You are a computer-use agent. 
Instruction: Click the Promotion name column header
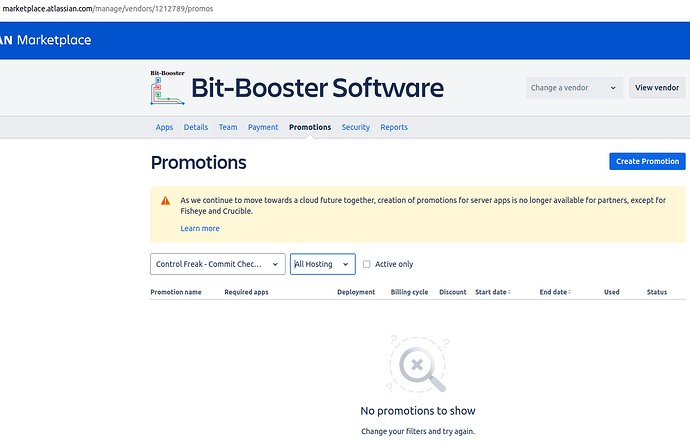click(176, 292)
